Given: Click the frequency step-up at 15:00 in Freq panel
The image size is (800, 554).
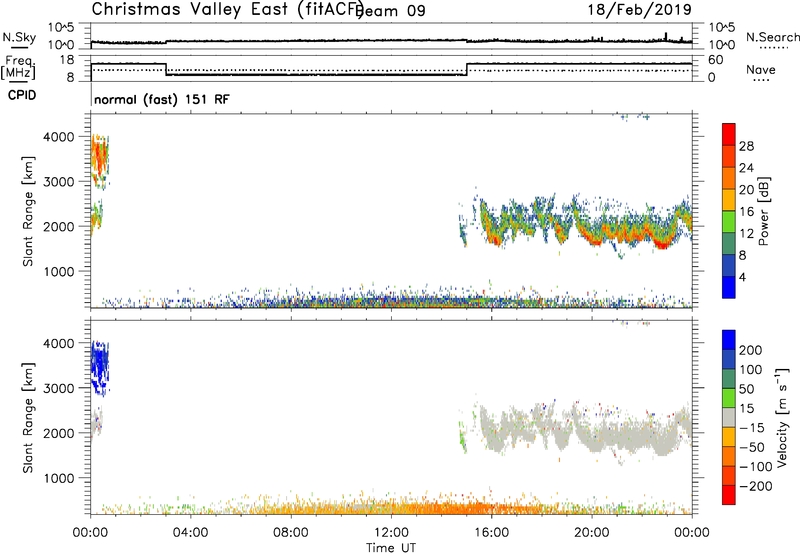Looking at the screenshot, I should pos(467,69).
